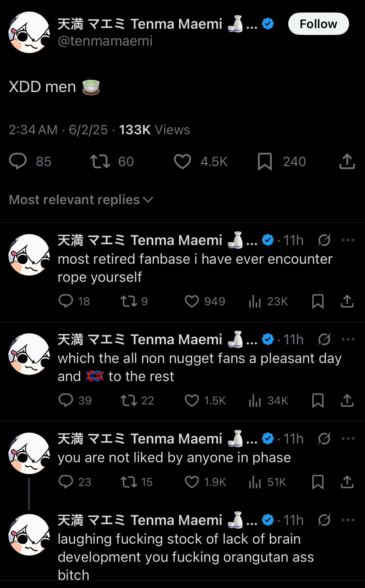Screen dimensions: 365x588
Task: Click Grok icon on 'most retired fanbase' reply
Action: pyautogui.click(x=324, y=240)
